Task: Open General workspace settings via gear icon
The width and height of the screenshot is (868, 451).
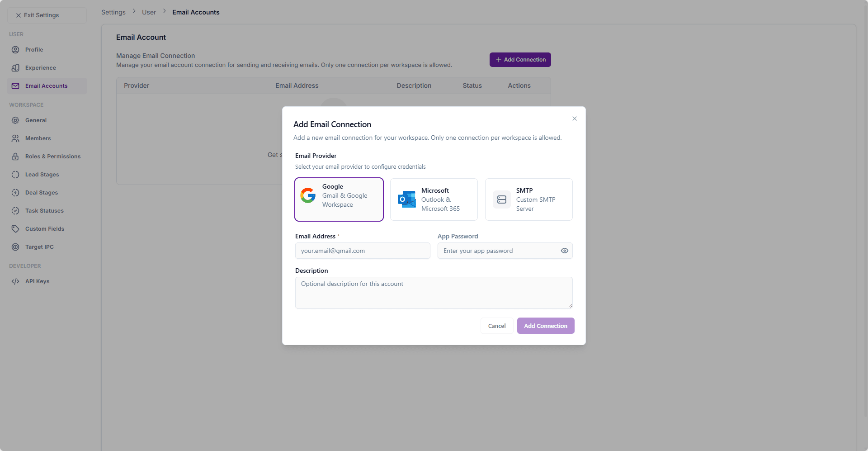Action: click(x=15, y=120)
